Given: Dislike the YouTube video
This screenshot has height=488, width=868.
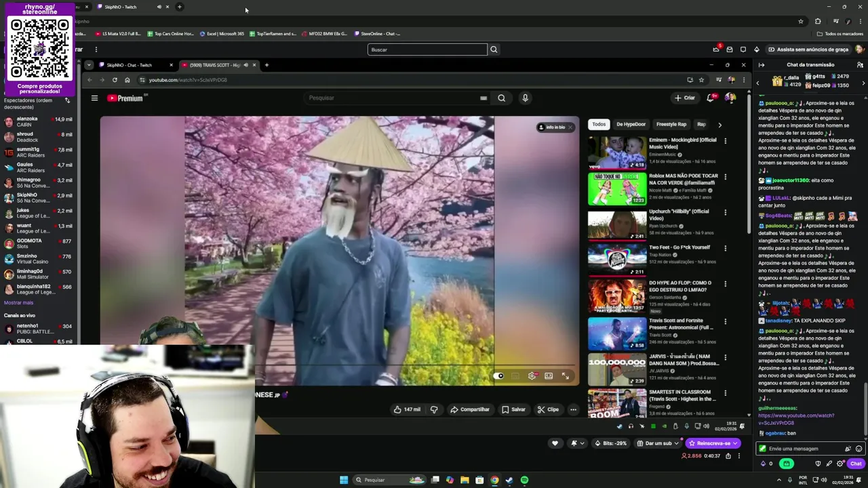Looking at the screenshot, I should [x=434, y=409].
